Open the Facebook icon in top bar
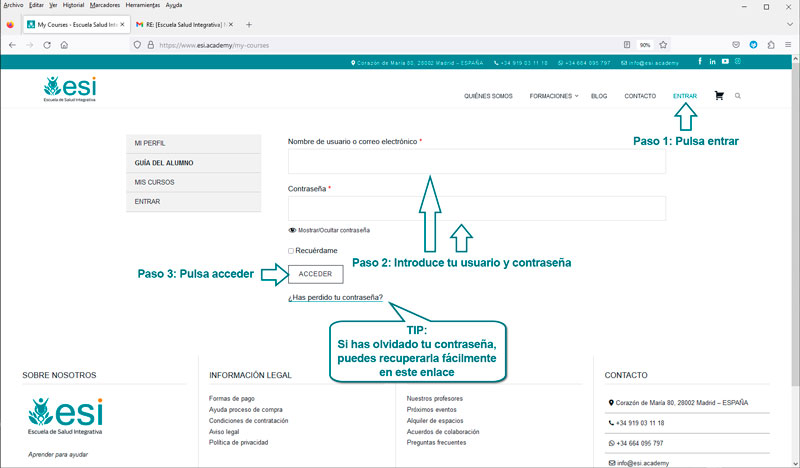The height and width of the screenshot is (468, 800). point(700,61)
